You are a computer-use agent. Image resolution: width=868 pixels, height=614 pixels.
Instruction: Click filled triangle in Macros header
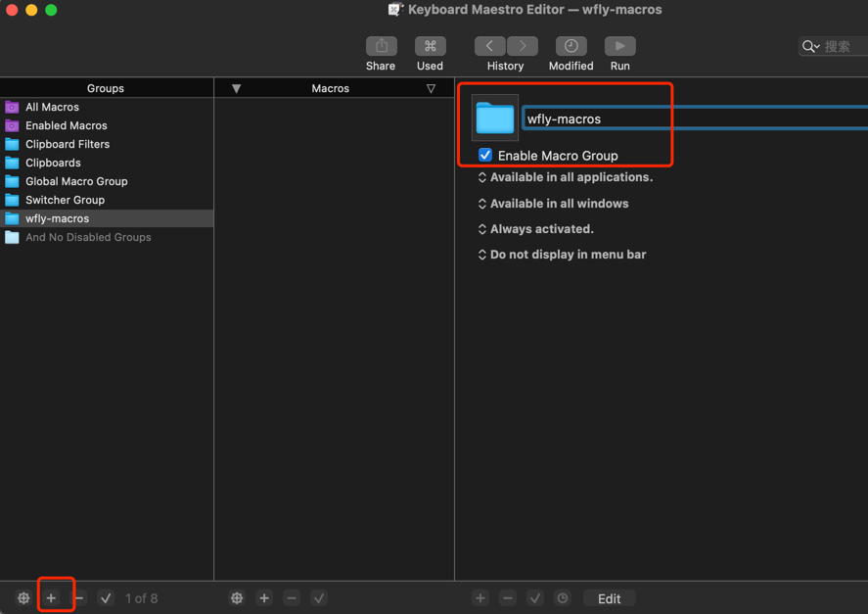[237, 89]
